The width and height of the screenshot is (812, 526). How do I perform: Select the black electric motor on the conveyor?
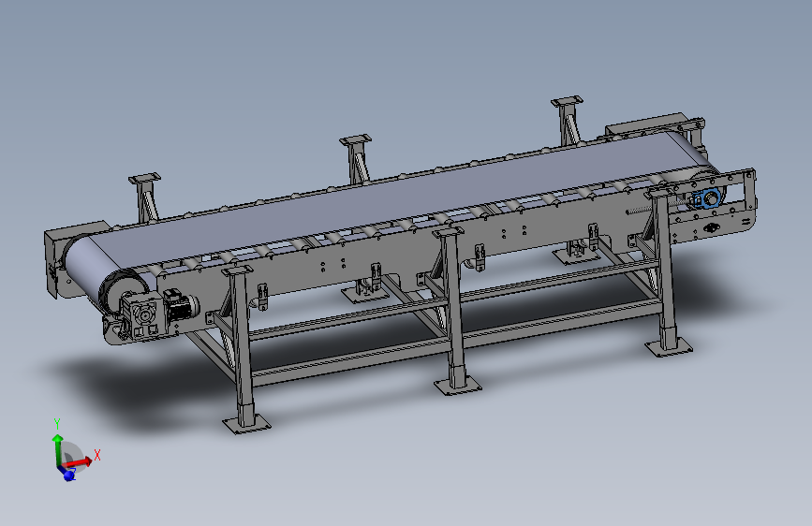coord(182,306)
